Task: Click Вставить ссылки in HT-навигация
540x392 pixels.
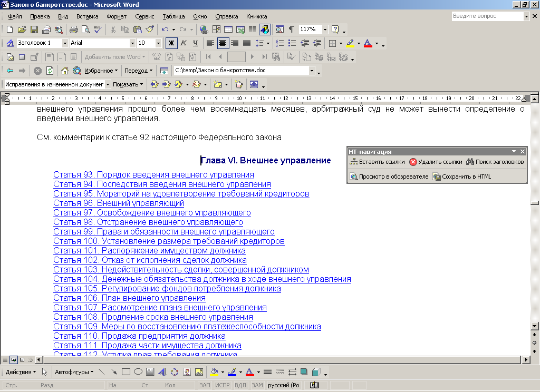Action: [377, 162]
